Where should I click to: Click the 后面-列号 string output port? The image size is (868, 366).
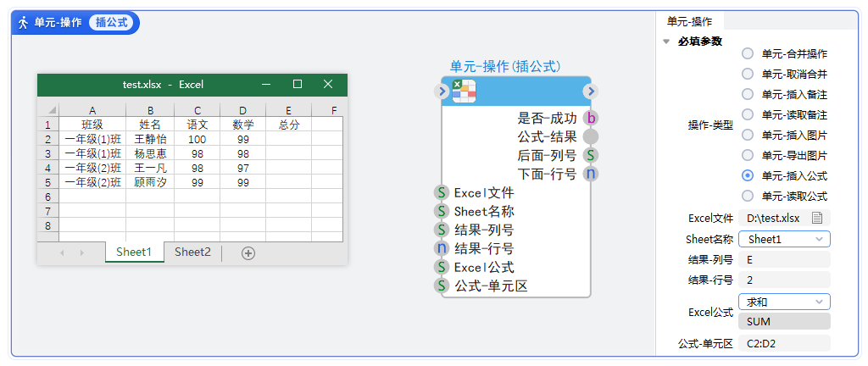click(591, 155)
